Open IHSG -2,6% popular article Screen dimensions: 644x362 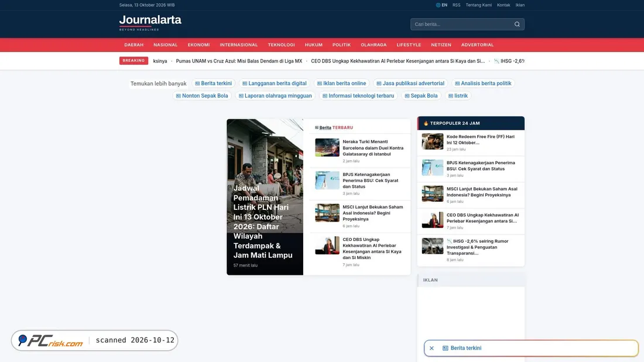[x=478, y=247]
